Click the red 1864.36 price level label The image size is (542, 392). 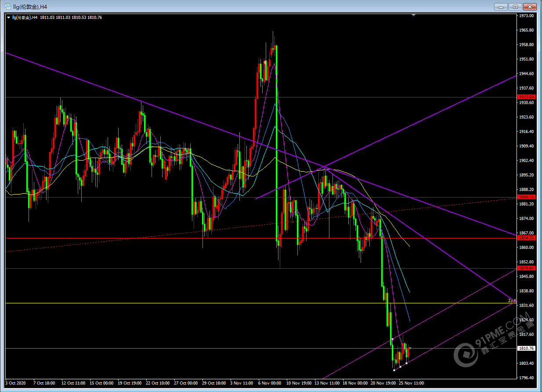pos(526,238)
